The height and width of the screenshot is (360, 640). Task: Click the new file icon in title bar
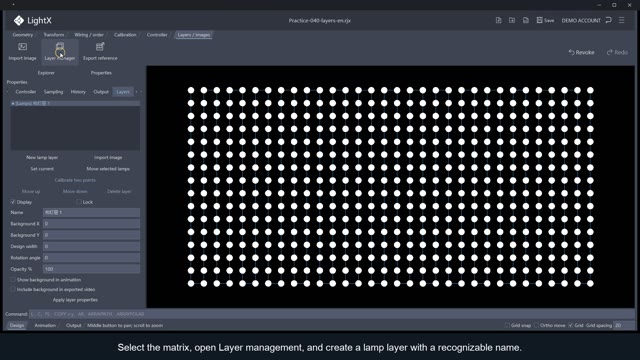click(498, 20)
